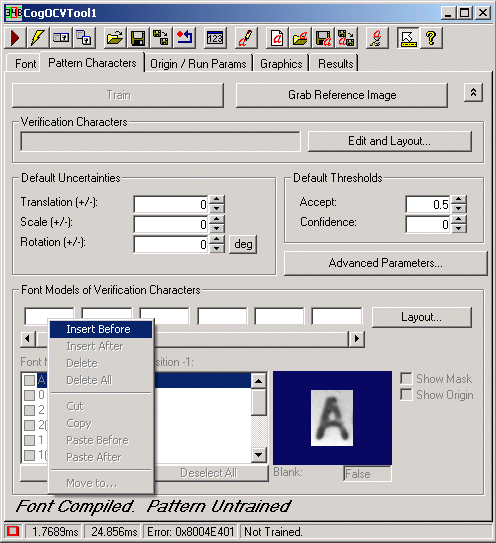Open Edit and Layout... dialog
This screenshot has height=543, width=496.
390,141
